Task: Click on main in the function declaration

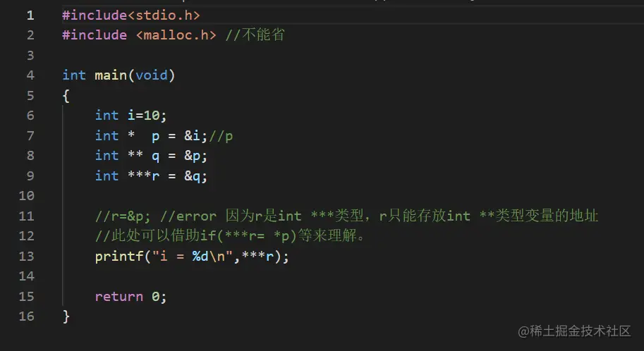Action: pyautogui.click(x=111, y=75)
